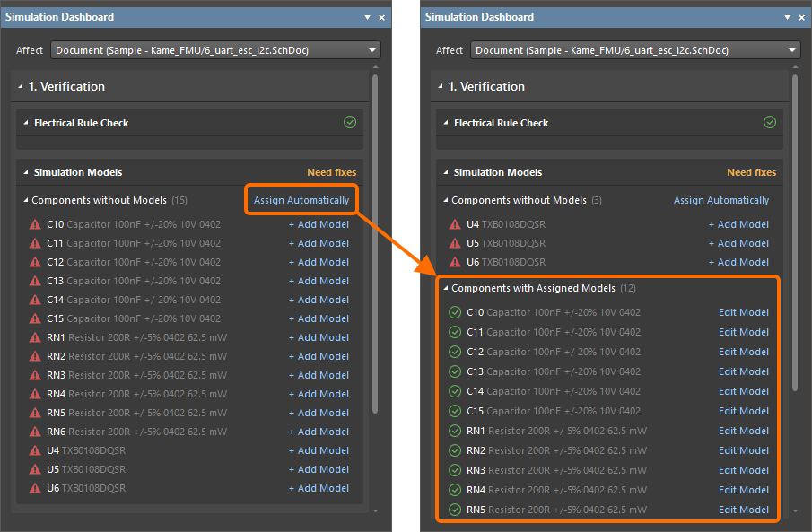Viewport: 812px width, 532px height.
Task: Collapse the Components without Models (15) list
Action: tap(24, 200)
